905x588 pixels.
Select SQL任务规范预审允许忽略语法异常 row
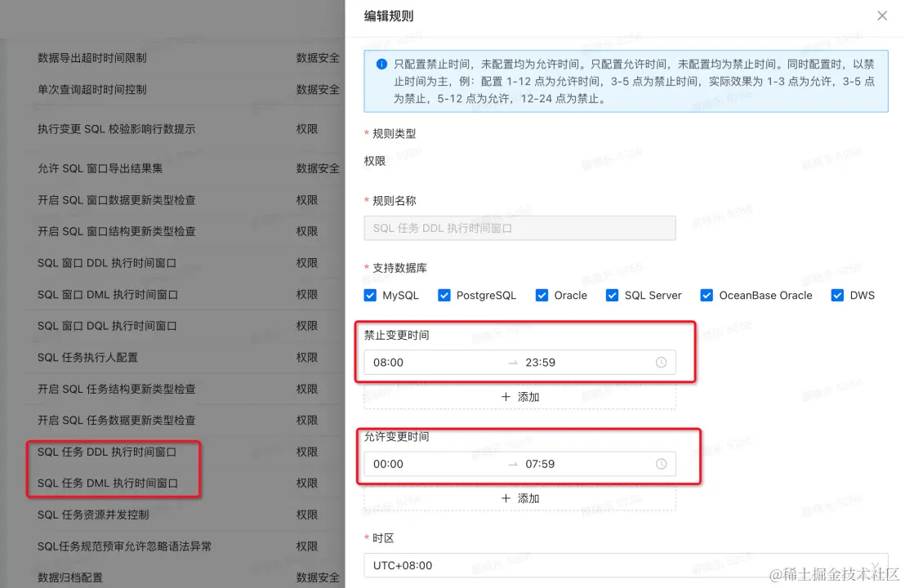click(185, 546)
